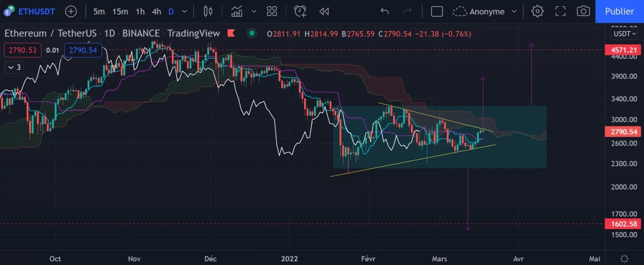Select the 4h timeframe
The height and width of the screenshot is (265, 644).
click(156, 11)
